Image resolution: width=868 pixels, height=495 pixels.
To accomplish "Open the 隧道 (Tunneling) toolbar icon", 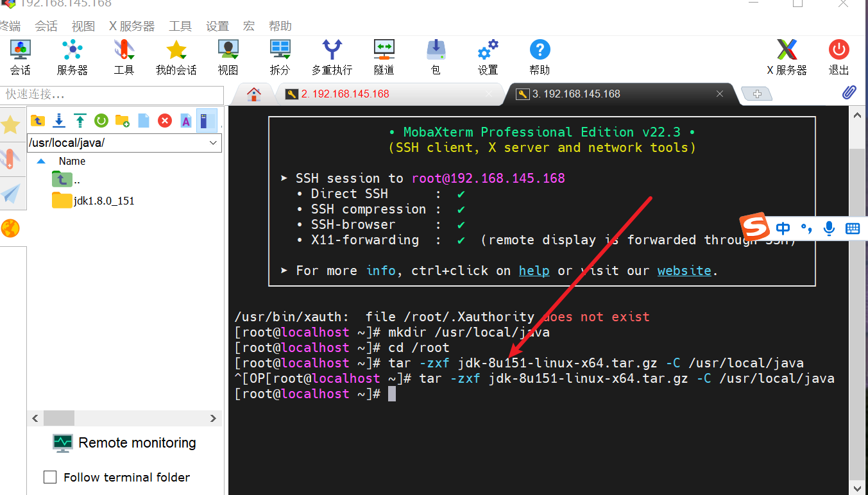I will click(384, 57).
